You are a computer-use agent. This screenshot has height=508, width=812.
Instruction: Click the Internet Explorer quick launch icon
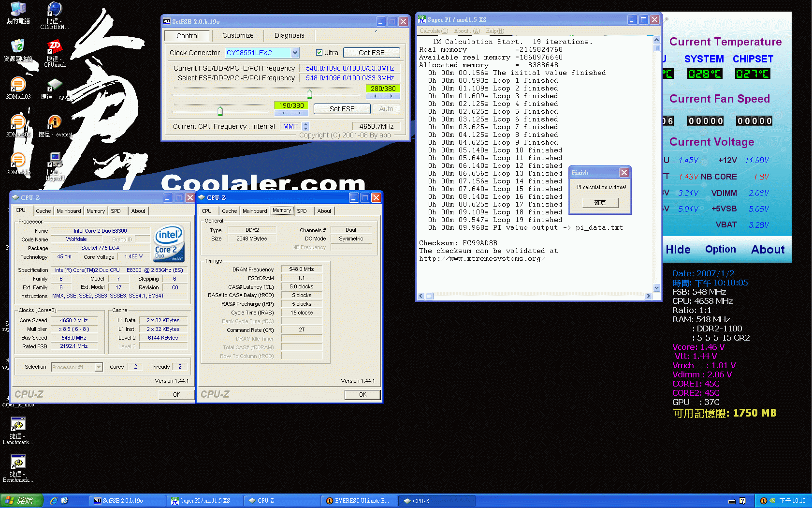54,501
